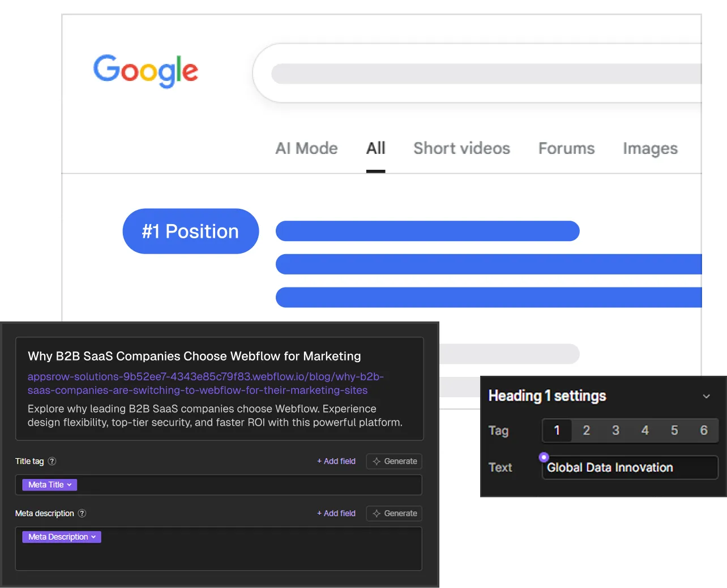Viewport: 727px width, 588px height.
Task: Switch to the AI Mode tab
Action: pos(306,148)
